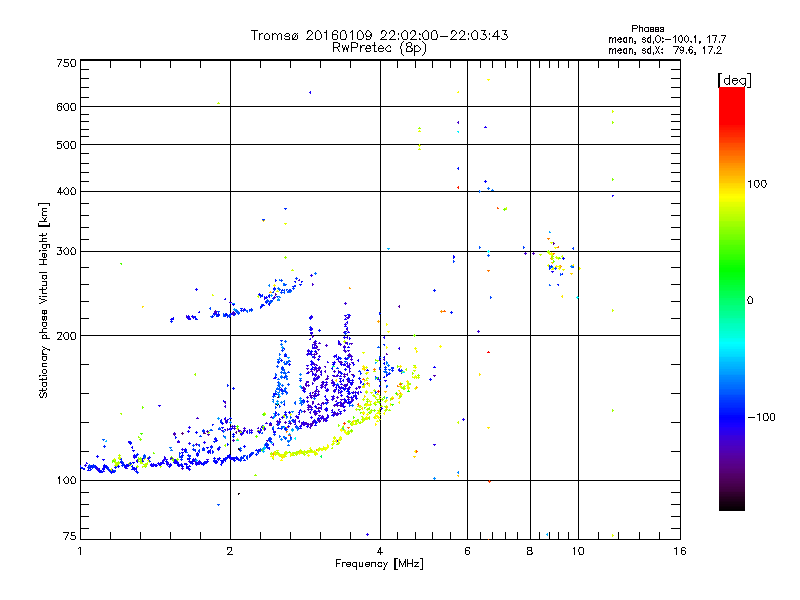Select the 'mean, sd,X: 79.6, 17.2' statistic line
The image size is (800, 600).
coord(665,50)
